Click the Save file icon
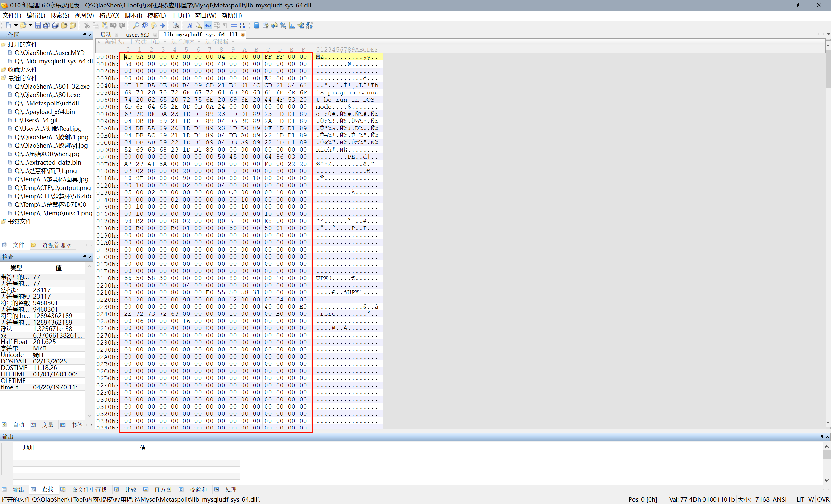This screenshot has height=504, width=831. 38,25
